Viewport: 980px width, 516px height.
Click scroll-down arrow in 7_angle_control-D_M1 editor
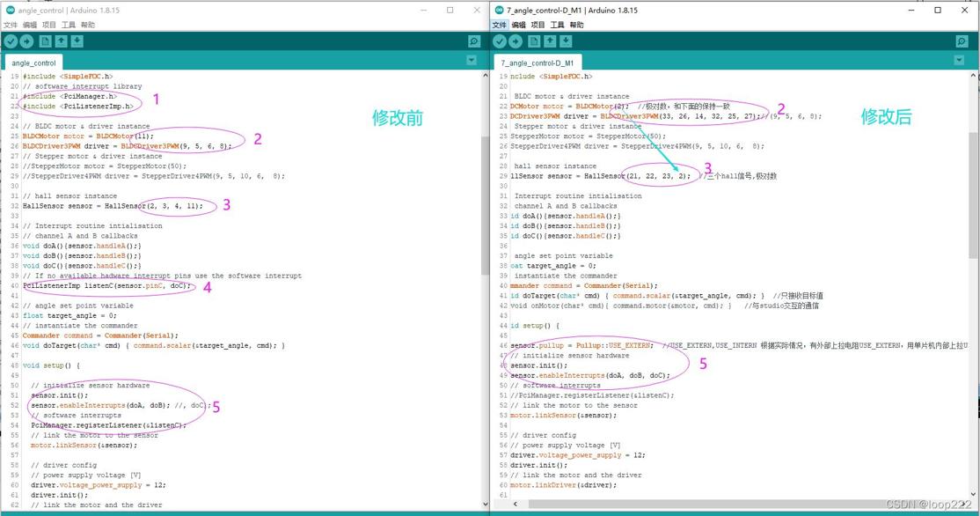(x=973, y=493)
